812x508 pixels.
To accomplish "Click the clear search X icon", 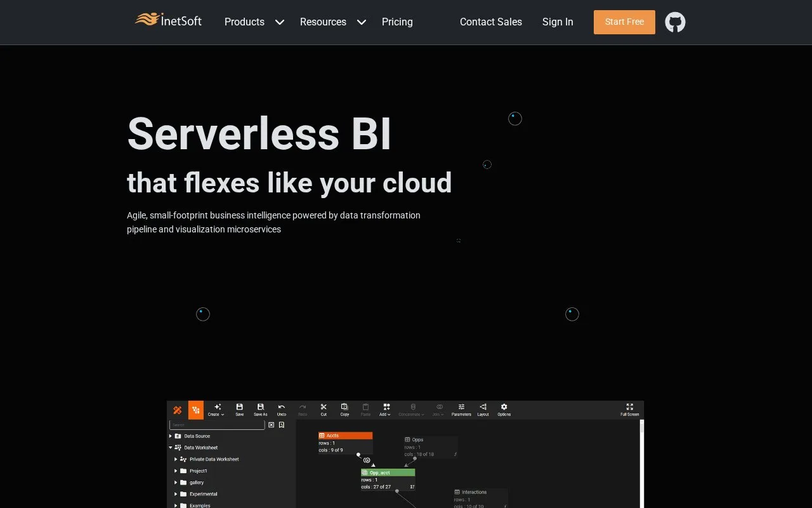I will click(x=272, y=425).
